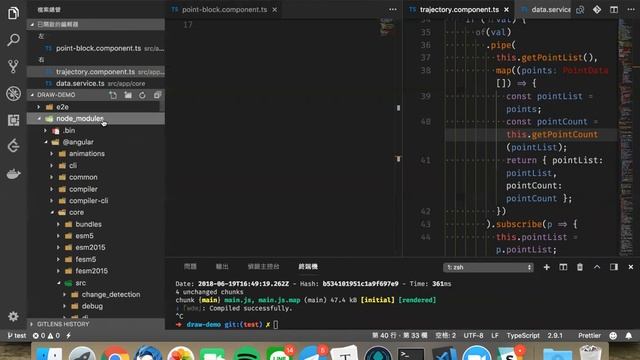The image size is (640, 360).
Task: Expand the e2e folder
Action: (x=39, y=107)
